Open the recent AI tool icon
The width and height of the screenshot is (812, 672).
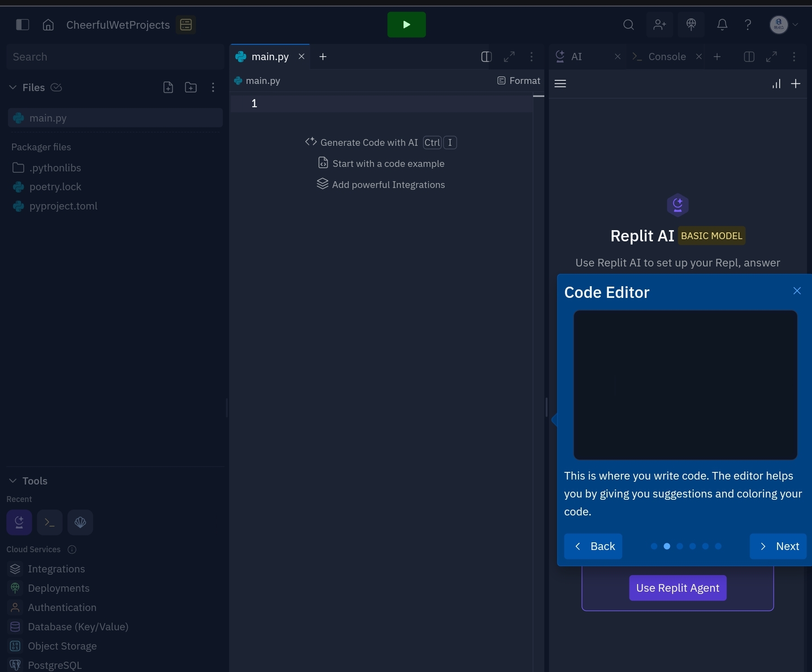19,522
